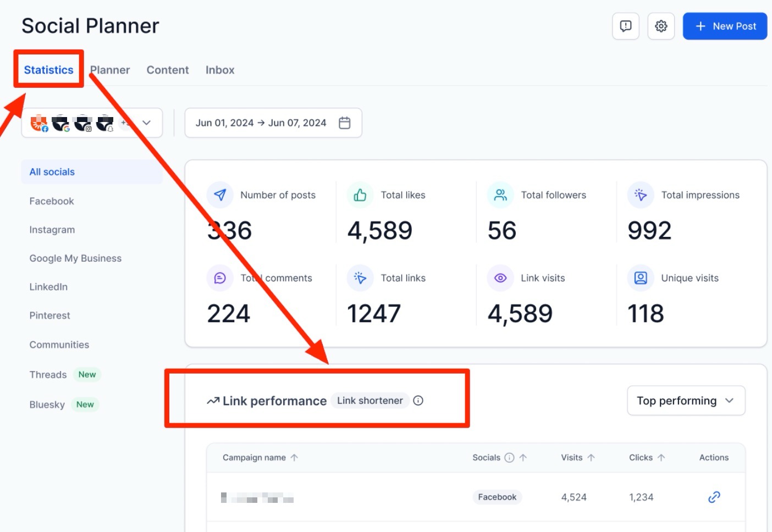This screenshot has height=532, width=772.
Task: Click the Total likes value 4,589
Action: pyautogui.click(x=380, y=231)
